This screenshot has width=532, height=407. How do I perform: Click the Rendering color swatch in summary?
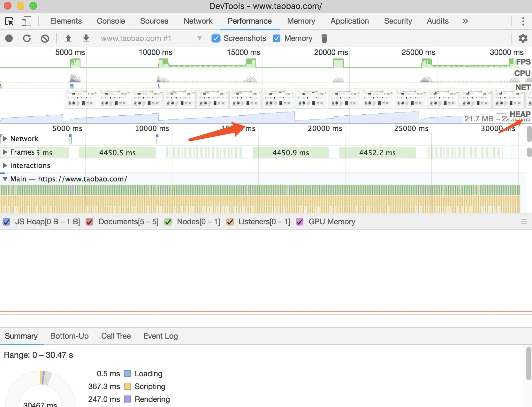pyautogui.click(x=127, y=399)
